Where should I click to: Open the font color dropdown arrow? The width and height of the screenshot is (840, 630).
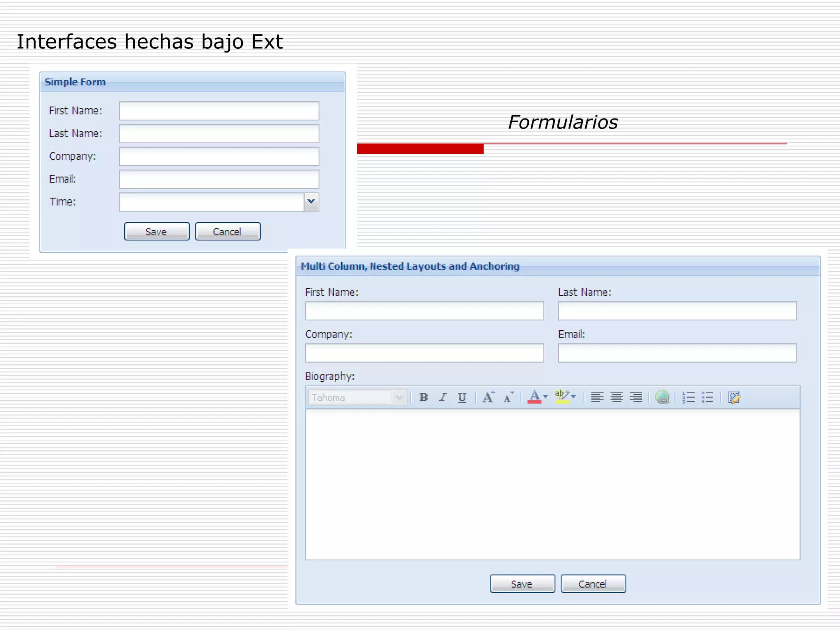[x=546, y=397]
